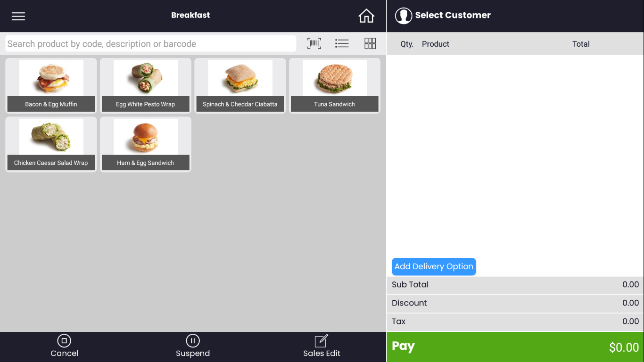644x362 pixels.
Task: Suspend the current sale
Action: pos(193,346)
